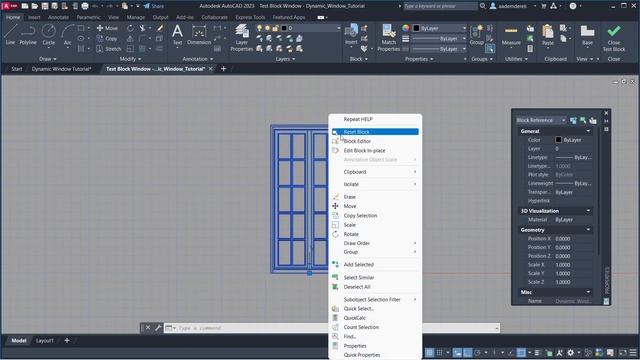Open the Draw Order submenu

(x=375, y=243)
